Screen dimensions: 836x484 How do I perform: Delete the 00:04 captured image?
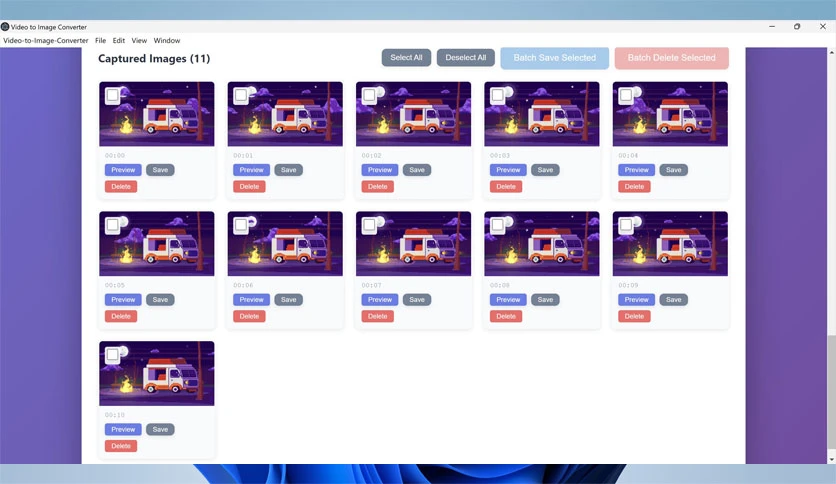(634, 187)
